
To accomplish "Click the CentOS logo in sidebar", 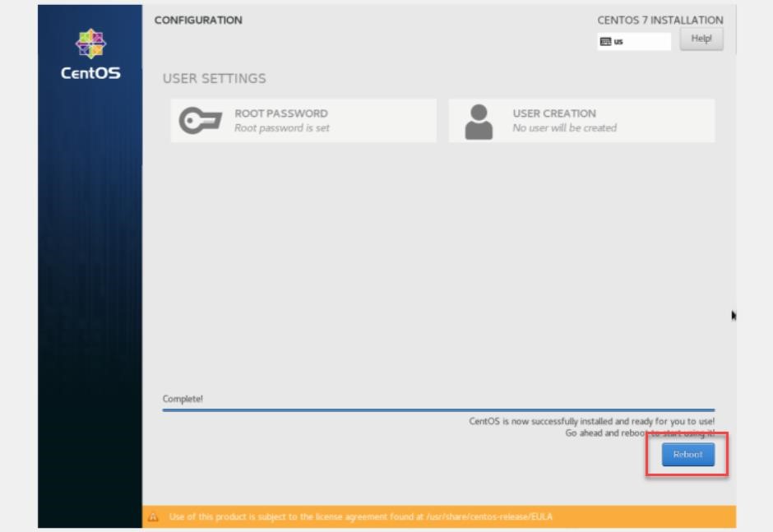I will click(x=90, y=44).
